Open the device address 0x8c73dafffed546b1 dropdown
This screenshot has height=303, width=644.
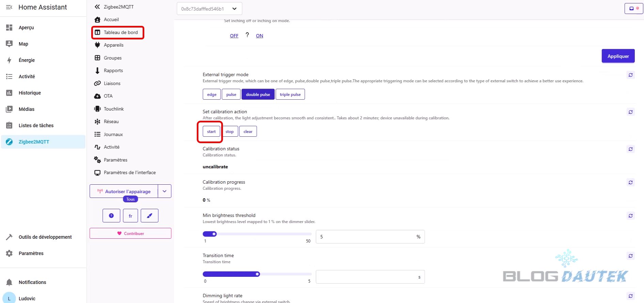(209, 9)
